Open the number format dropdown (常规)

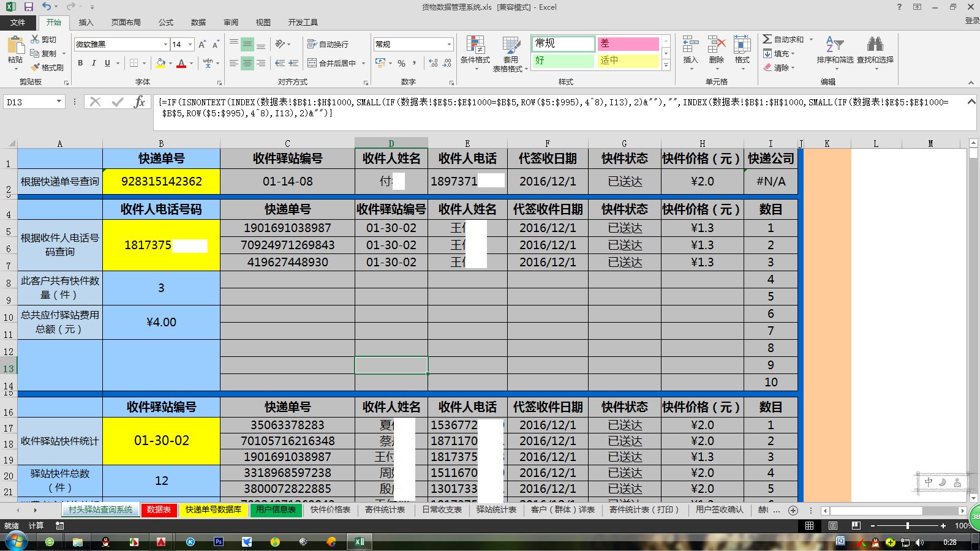[449, 44]
